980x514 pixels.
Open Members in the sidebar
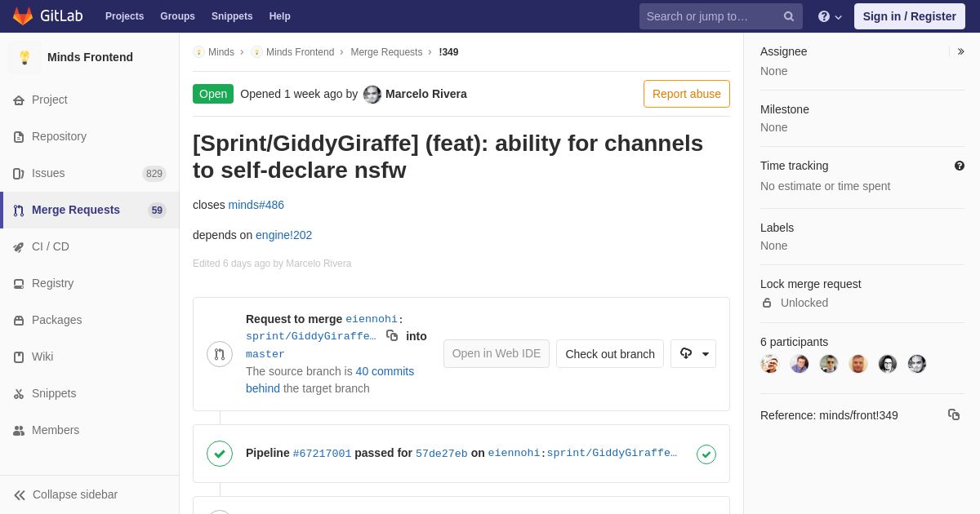[90, 430]
